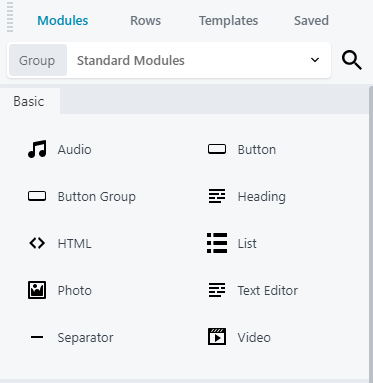
Task: Select the Photo module icon
Action: [37, 290]
